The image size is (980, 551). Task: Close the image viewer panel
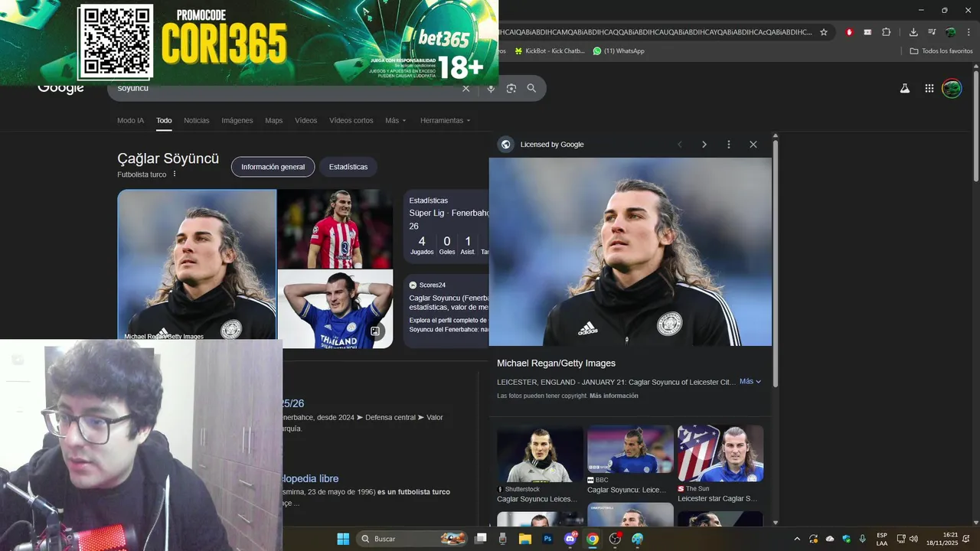click(x=753, y=145)
